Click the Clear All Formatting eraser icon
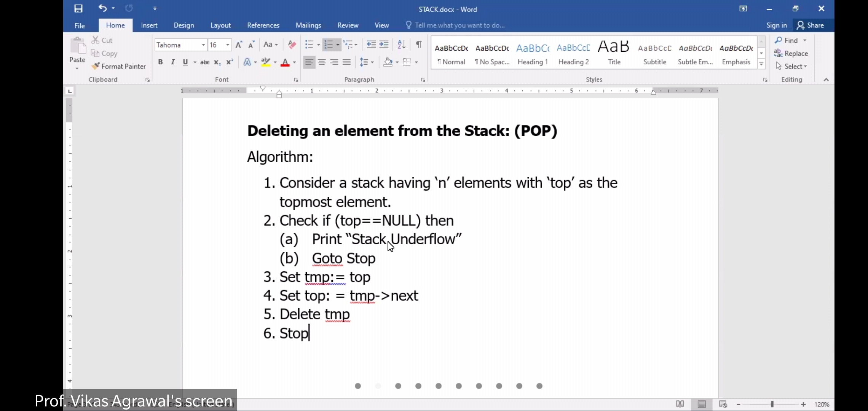Image resolution: width=868 pixels, height=411 pixels. 292,45
